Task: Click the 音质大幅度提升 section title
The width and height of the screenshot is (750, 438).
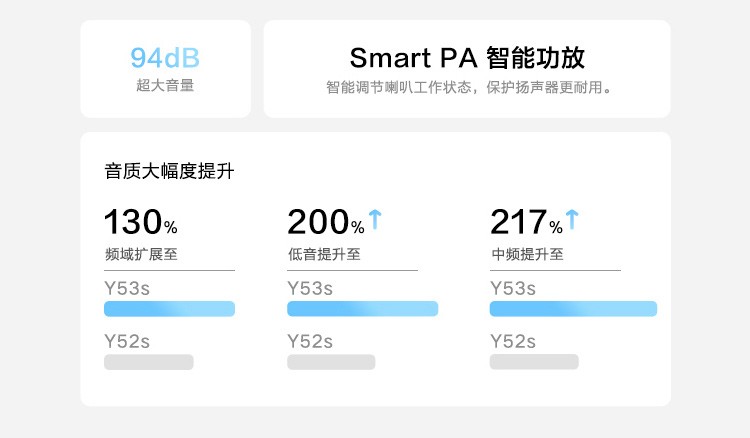Action: point(169,171)
